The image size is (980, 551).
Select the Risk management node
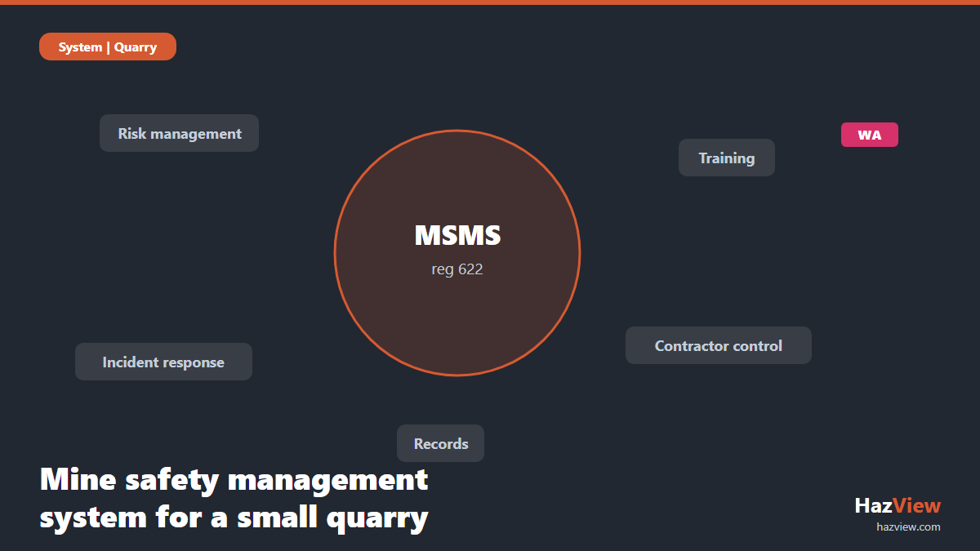[180, 133]
